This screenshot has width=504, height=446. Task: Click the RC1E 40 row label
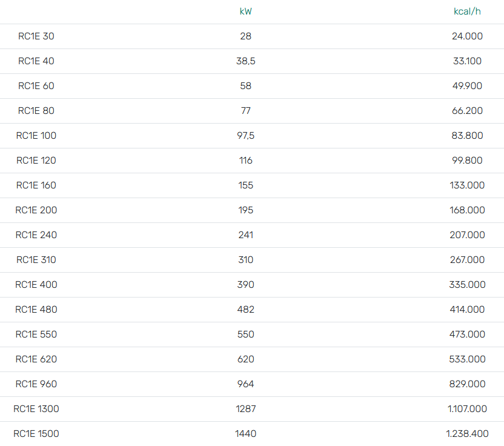coord(36,61)
